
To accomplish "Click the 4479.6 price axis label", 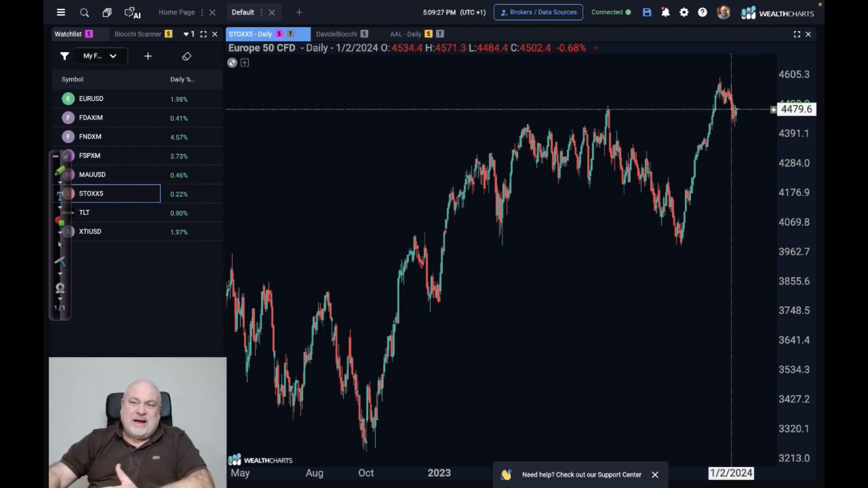I will tap(797, 109).
